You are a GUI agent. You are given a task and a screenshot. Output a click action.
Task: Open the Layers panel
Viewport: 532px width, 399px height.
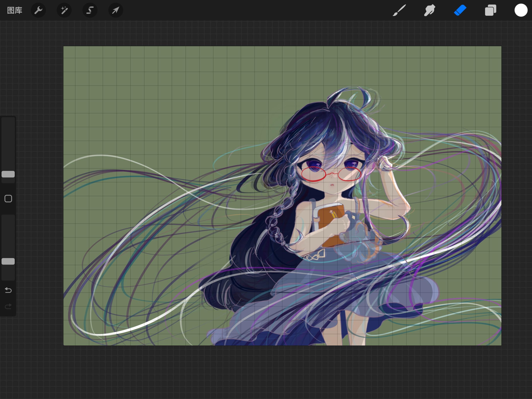[490, 10]
